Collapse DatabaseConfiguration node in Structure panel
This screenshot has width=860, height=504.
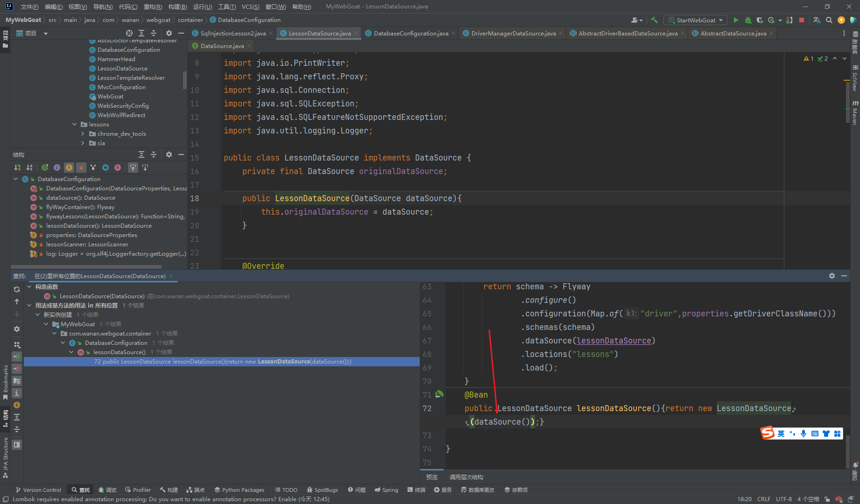16,179
